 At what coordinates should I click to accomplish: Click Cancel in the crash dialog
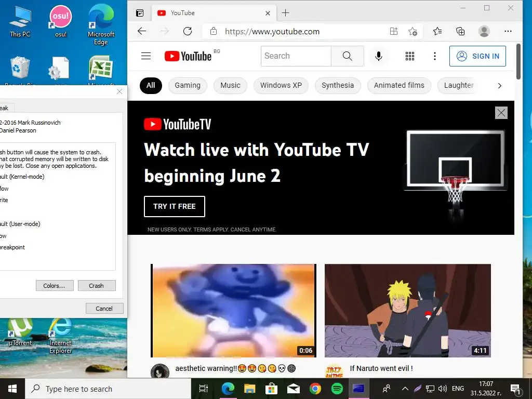(104, 309)
